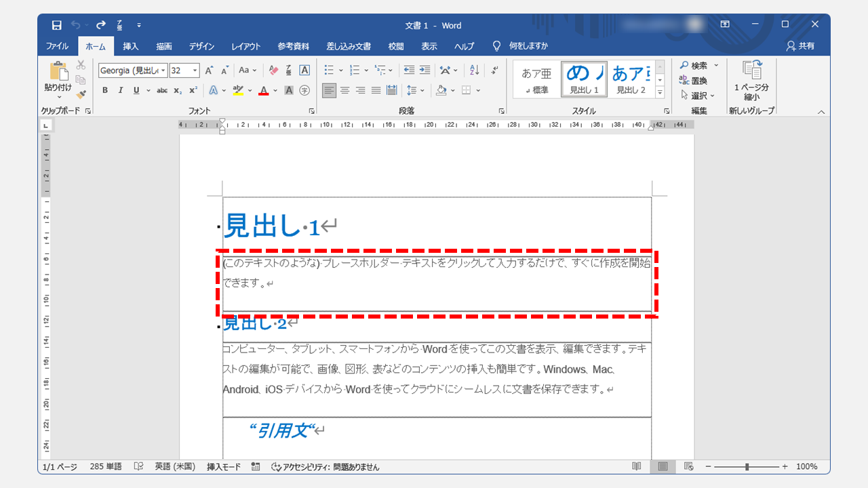Click the character border 'A' box icon

(x=304, y=70)
